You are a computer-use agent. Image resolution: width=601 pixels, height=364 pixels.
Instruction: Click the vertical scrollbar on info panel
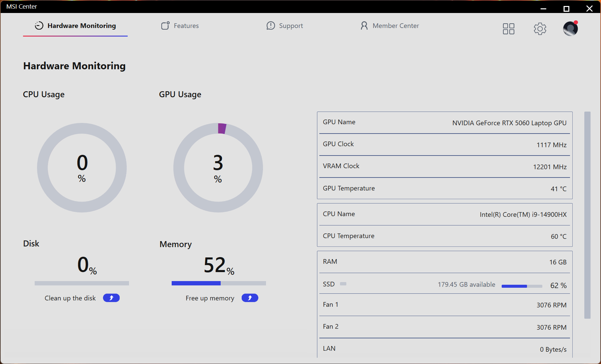click(x=587, y=215)
